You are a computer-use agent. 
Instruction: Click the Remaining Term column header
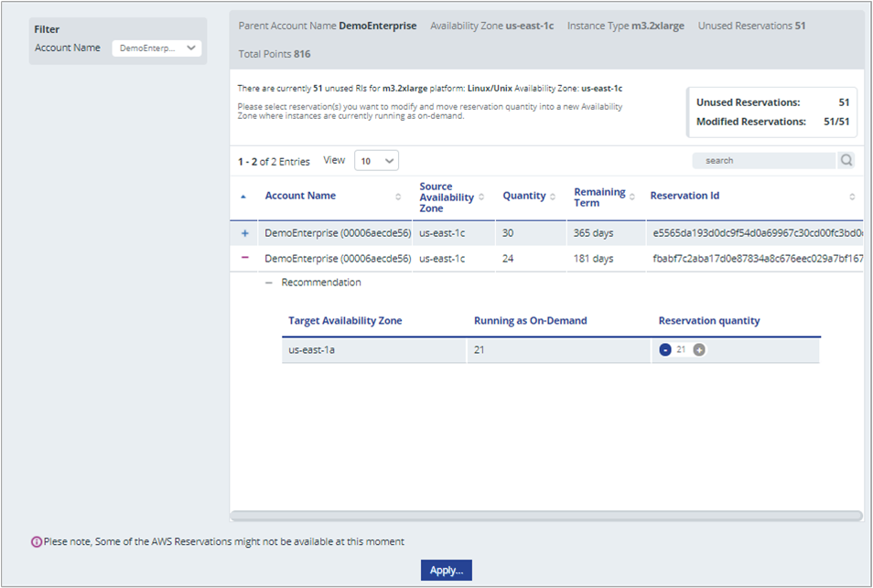click(599, 198)
